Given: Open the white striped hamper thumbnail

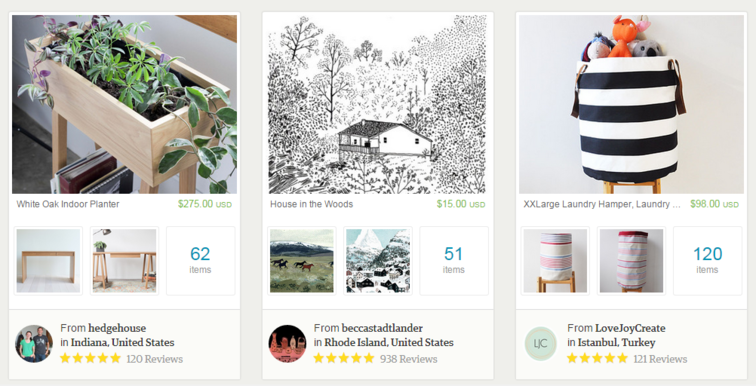Looking at the screenshot, I should (x=555, y=261).
